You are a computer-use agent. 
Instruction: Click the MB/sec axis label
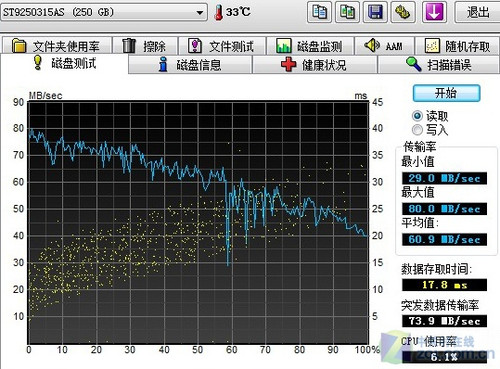click(x=45, y=96)
